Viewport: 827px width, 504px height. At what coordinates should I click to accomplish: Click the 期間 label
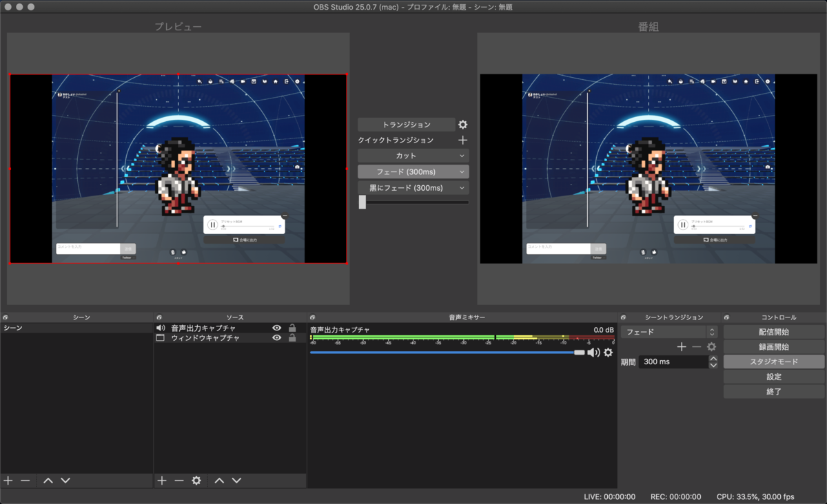[628, 361]
